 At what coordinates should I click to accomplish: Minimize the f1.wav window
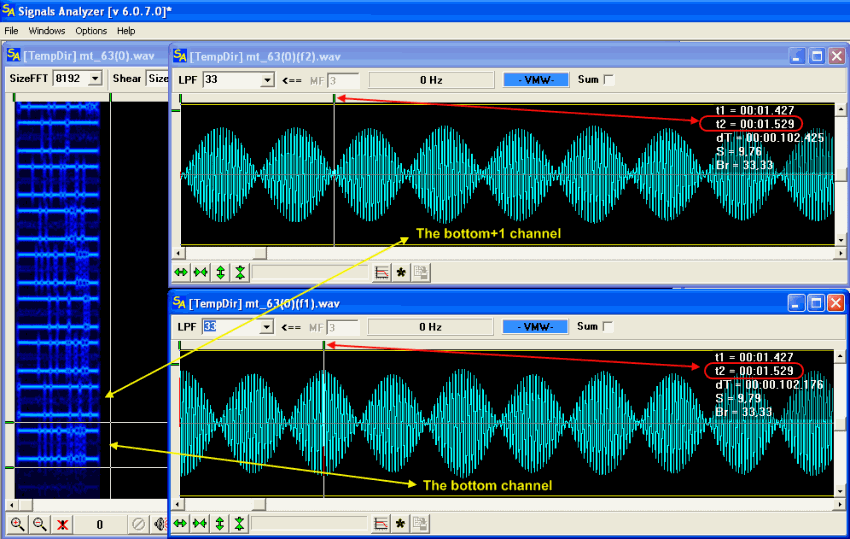(x=795, y=303)
